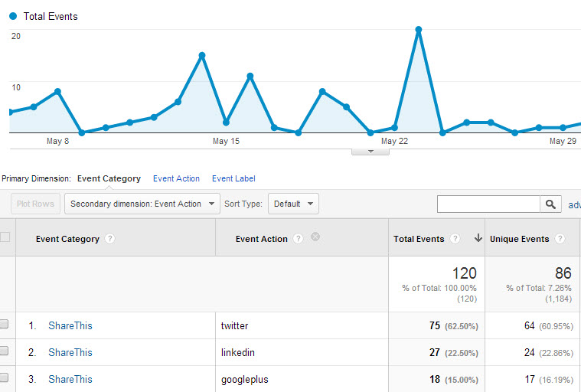Viewport: 581px width, 392px height.
Task: Collapse chart using handle below graph
Action: coord(370,152)
